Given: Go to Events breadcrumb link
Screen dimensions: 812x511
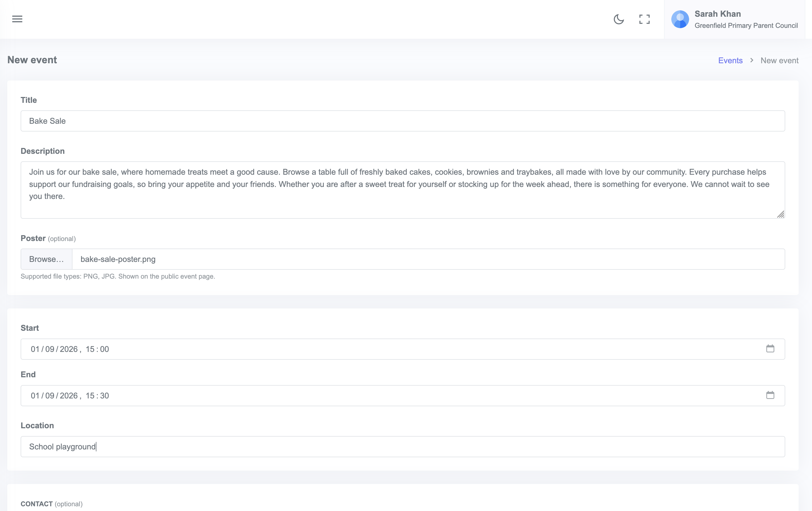Looking at the screenshot, I should pyautogui.click(x=730, y=60).
